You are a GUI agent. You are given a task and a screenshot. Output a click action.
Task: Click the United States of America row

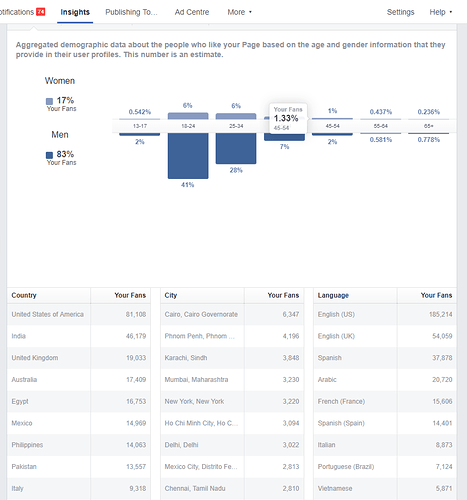79,314
